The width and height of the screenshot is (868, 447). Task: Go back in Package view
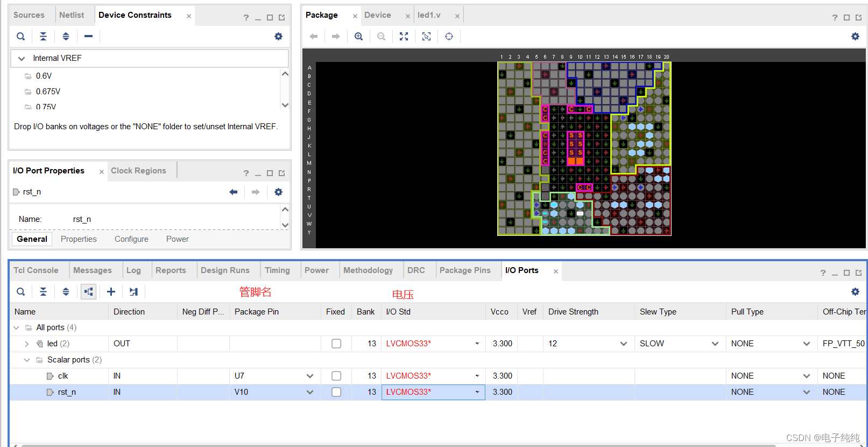pos(314,37)
